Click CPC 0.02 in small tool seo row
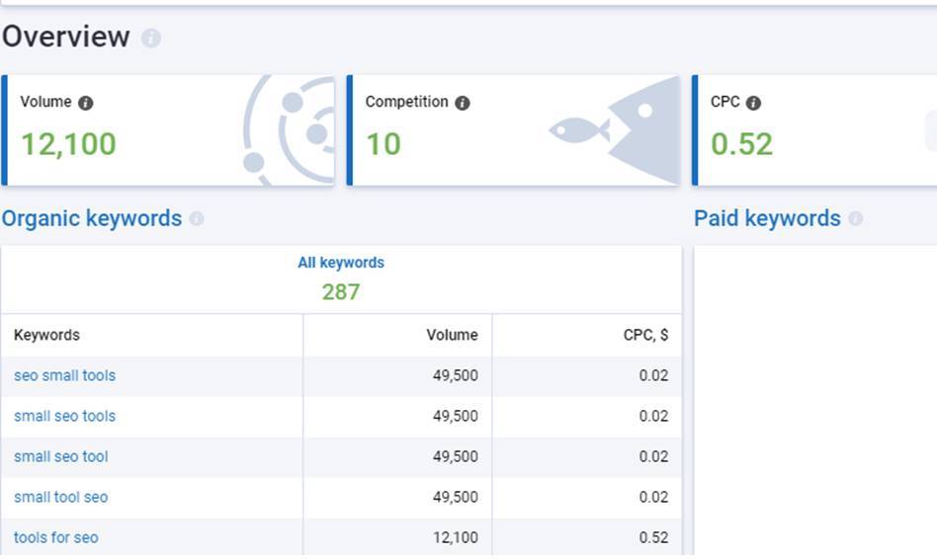The width and height of the screenshot is (937, 560). coord(653,498)
